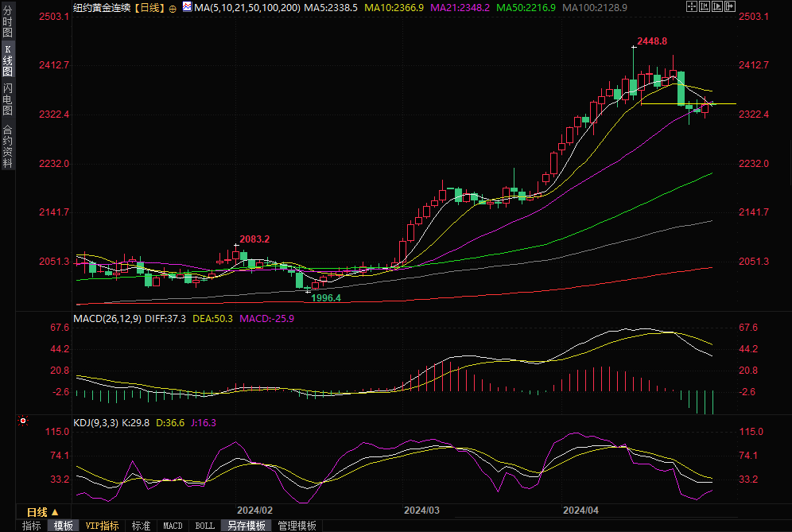This screenshot has height=532, width=792.
Task: Open the 闪电图 side tab
Action: tap(7, 97)
